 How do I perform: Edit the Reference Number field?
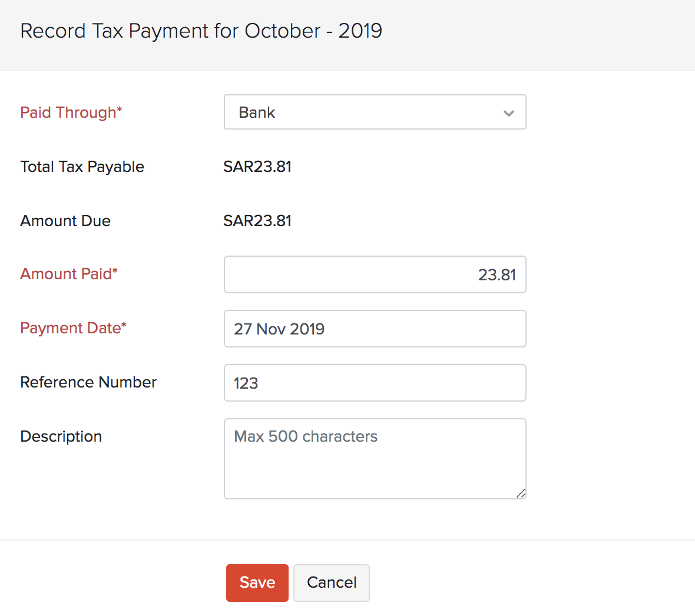(375, 383)
